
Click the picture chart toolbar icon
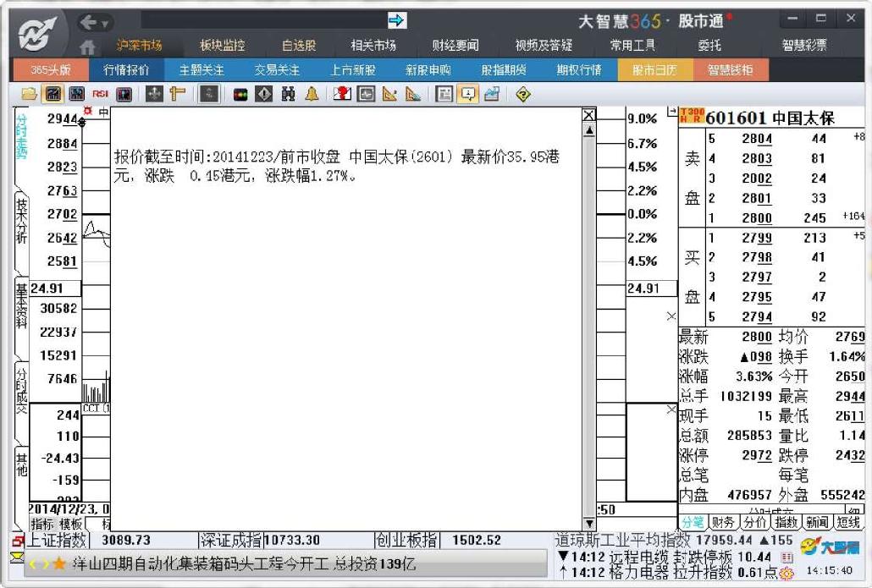tap(492, 94)
